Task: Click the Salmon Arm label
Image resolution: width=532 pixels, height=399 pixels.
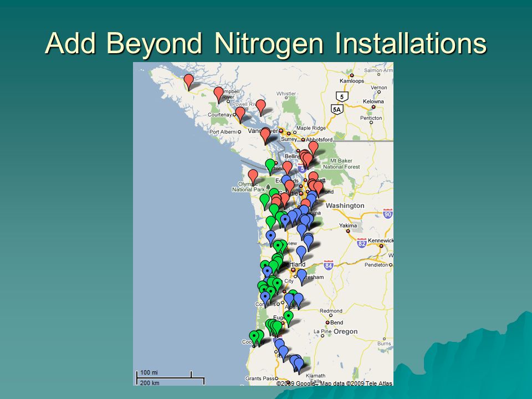Action: tap(378, 70)
